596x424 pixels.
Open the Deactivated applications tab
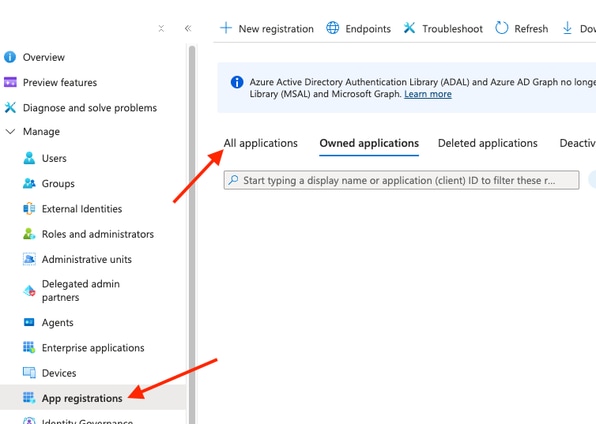[577, 143]
